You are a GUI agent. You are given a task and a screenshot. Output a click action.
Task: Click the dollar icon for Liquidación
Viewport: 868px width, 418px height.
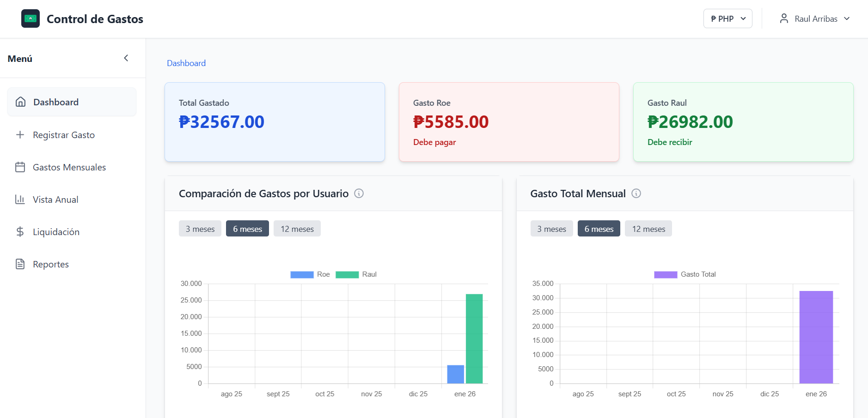(20, 232)
